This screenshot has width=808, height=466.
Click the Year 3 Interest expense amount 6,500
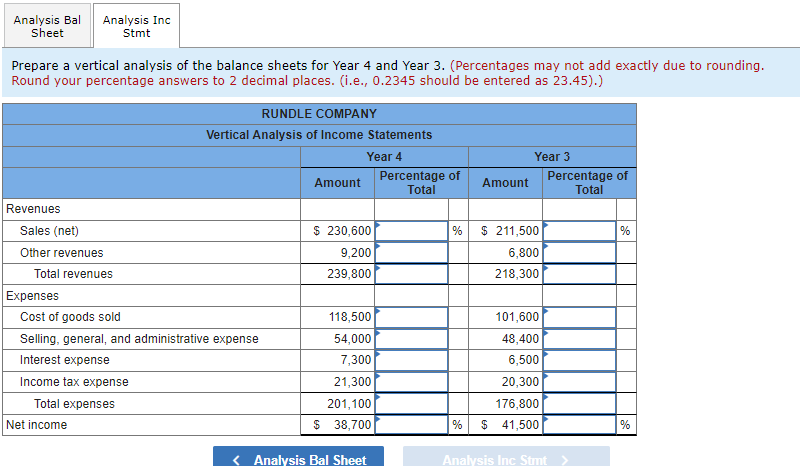524,360
